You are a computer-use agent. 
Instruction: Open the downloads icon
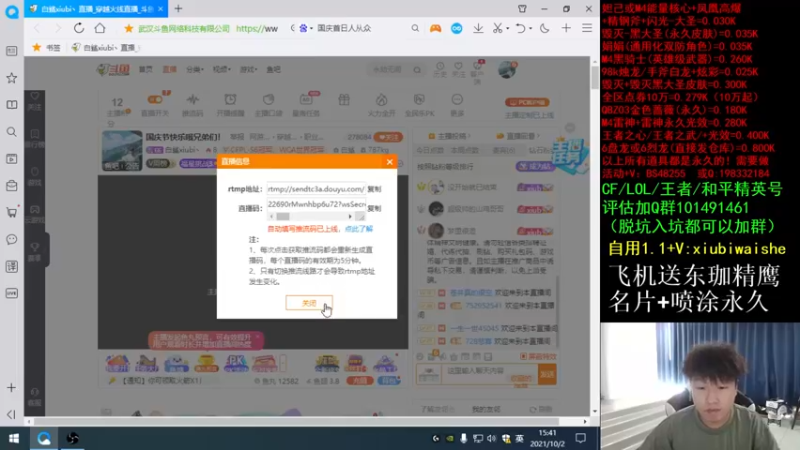tap(478, 29)
